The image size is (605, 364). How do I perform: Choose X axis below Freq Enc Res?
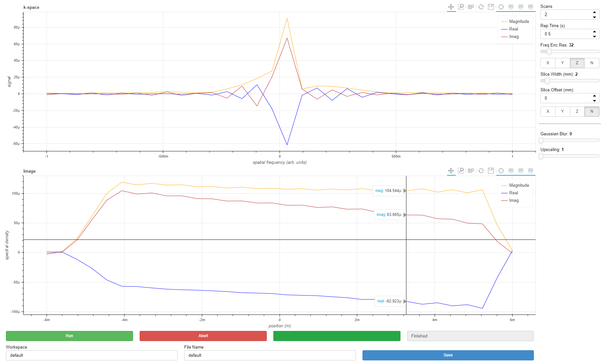548,63
